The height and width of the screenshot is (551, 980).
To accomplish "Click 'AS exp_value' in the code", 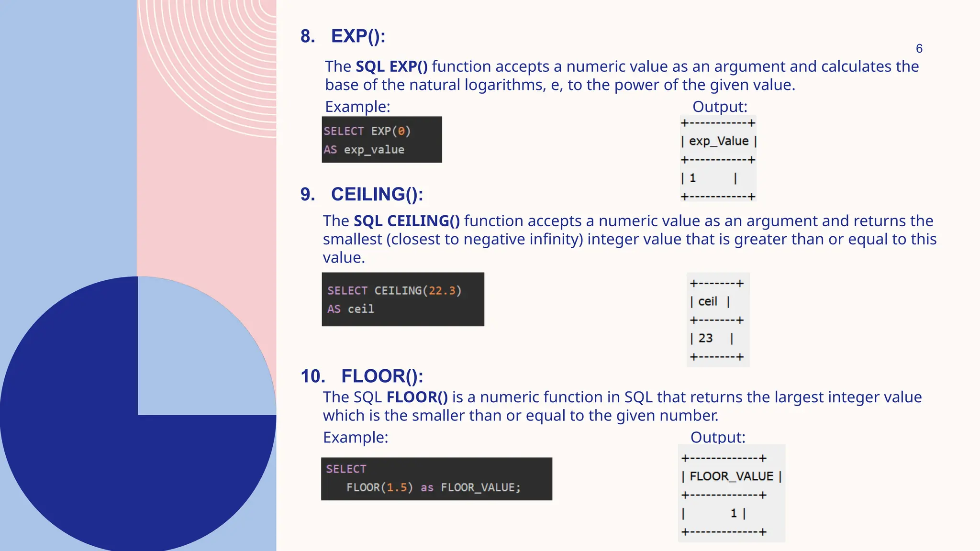I will pyautogui.click(x=364, y=150).
